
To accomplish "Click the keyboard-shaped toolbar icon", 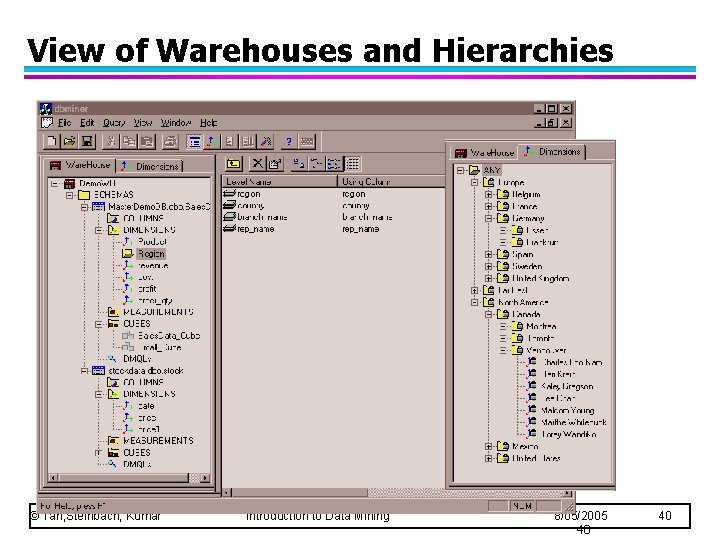I will pos(307,141).
